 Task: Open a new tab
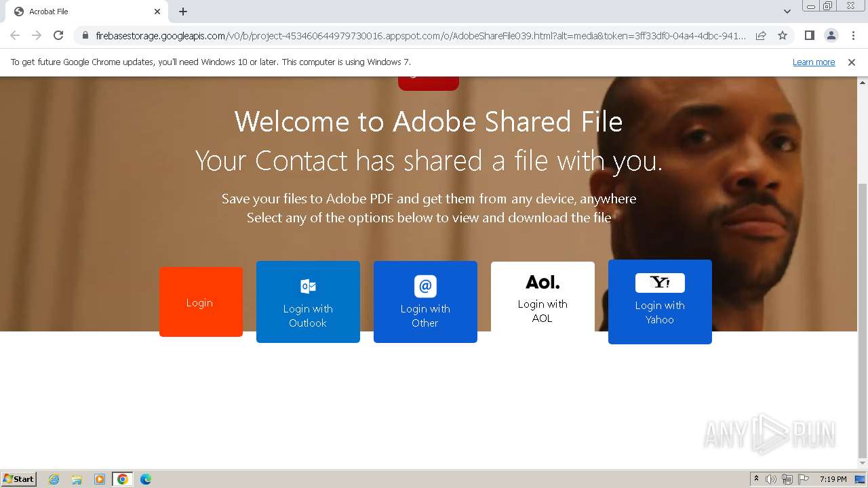tap(183, 12)
